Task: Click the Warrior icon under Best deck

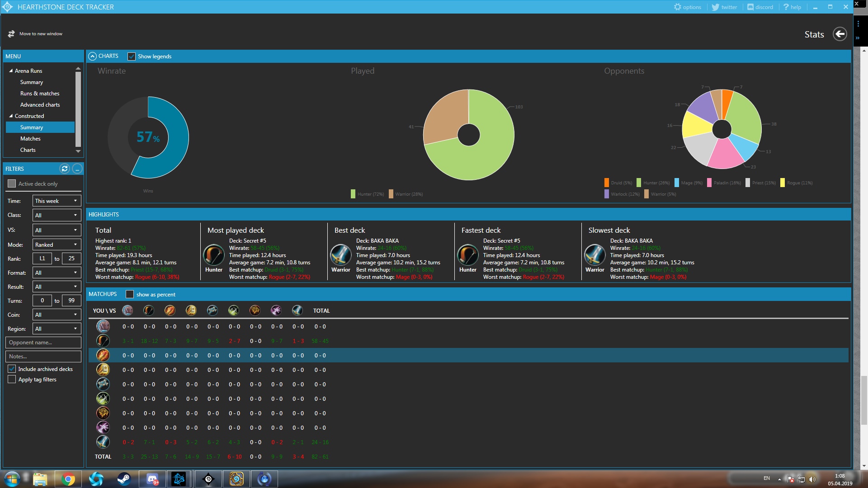Action: 341,255
